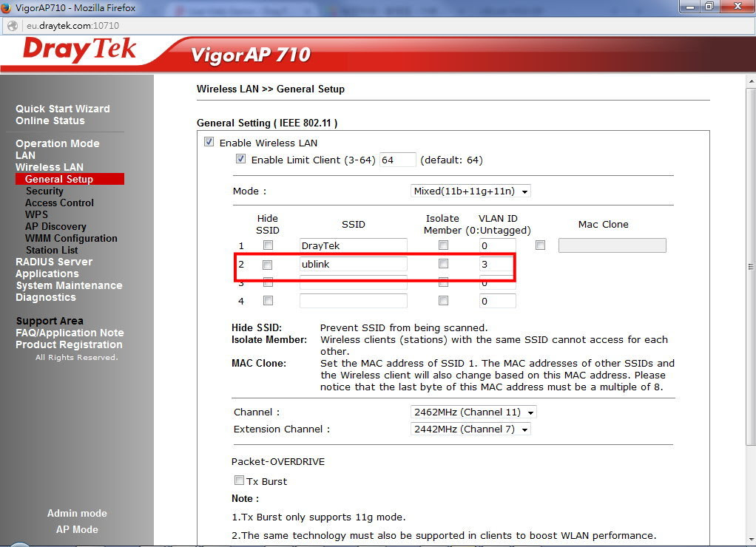Open Applications menu
The height and width of the screenshot is (547, 756).
coord(47,273)
